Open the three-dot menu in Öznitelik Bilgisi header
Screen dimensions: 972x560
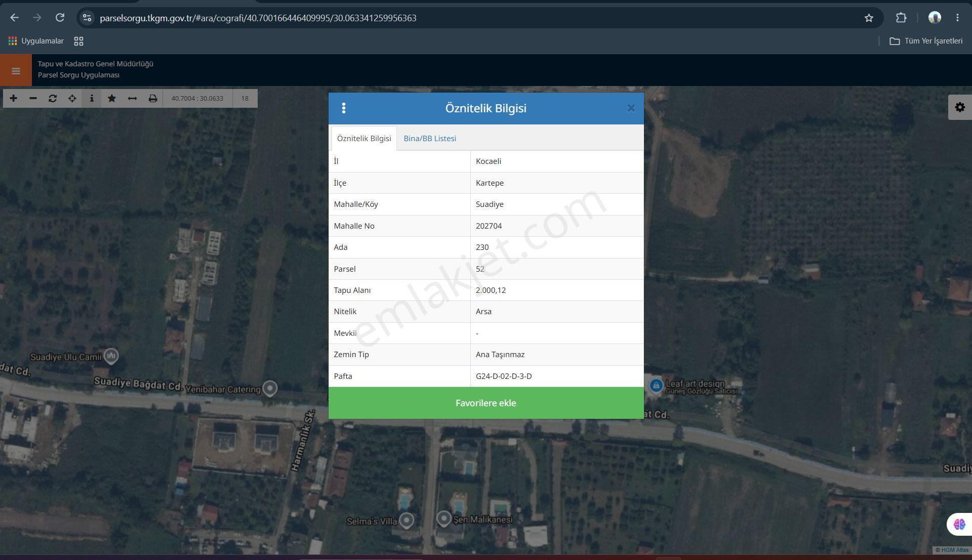pos(344,108)
